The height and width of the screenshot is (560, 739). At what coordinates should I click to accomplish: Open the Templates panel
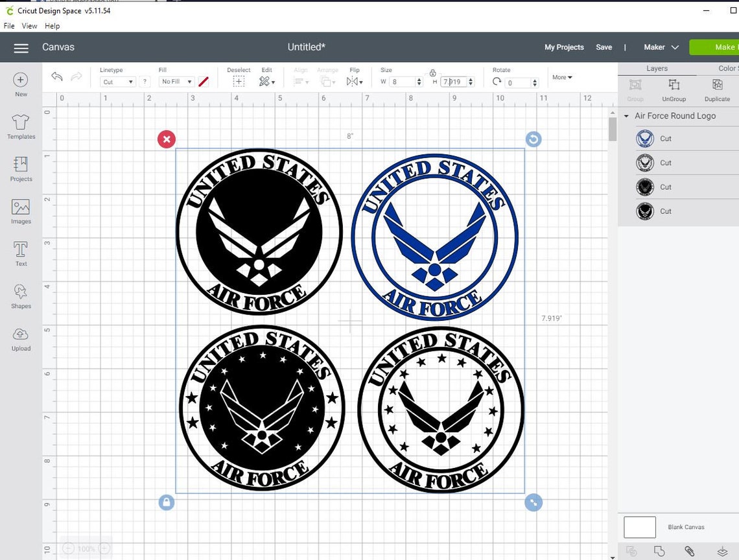(x=20, y=128)
